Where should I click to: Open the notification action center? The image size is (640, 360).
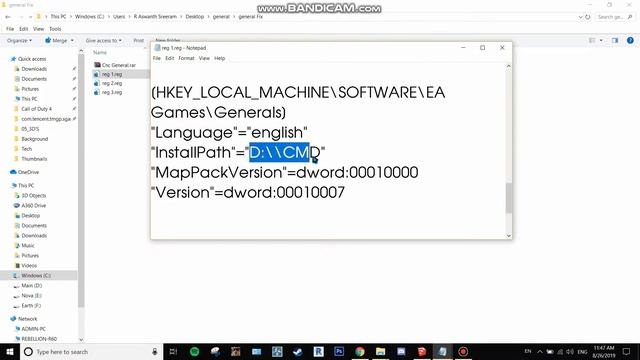pyautogui.click(x=627, y=351)
